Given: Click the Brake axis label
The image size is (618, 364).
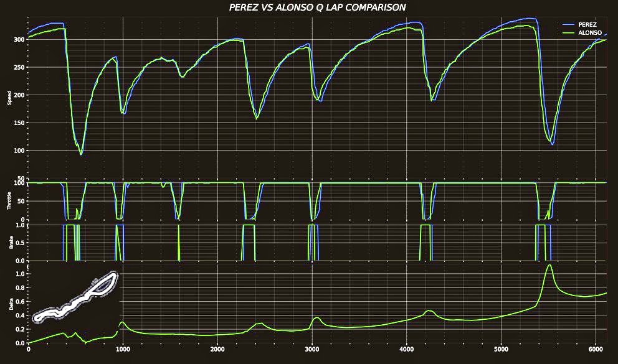Looking at the screenshot, I should (x=11, y=243).
